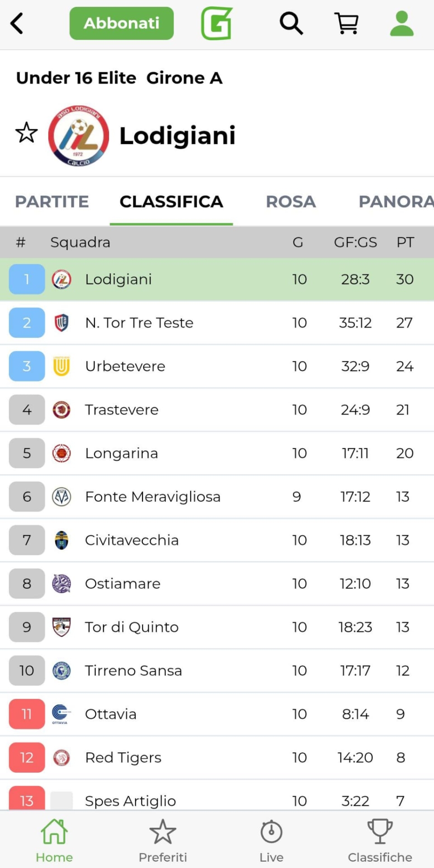Tap the back arrow icon
Viewport: 434px width, 868px height.
click(17, 24)
